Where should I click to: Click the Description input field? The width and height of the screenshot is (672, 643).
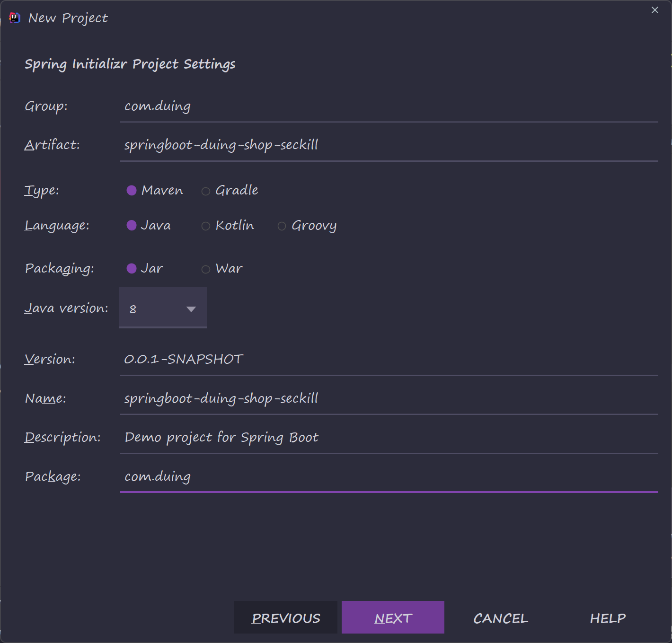coord(389,438)
